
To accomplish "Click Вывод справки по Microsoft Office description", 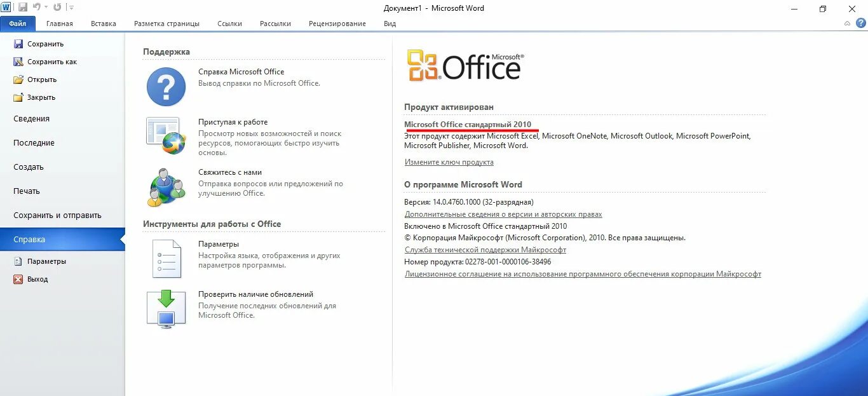I will 259,83.
